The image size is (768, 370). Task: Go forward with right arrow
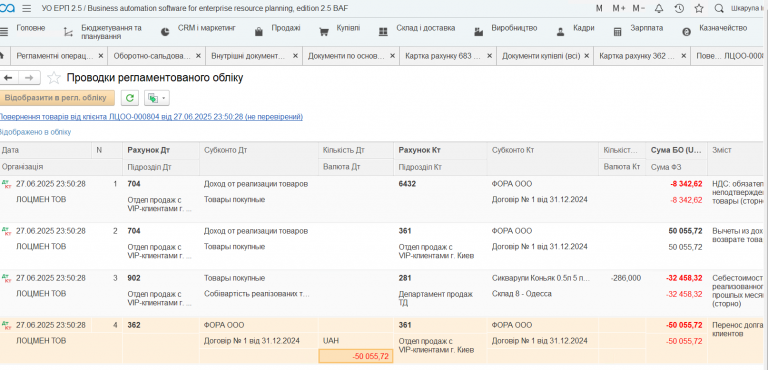(x=29, y=78)
